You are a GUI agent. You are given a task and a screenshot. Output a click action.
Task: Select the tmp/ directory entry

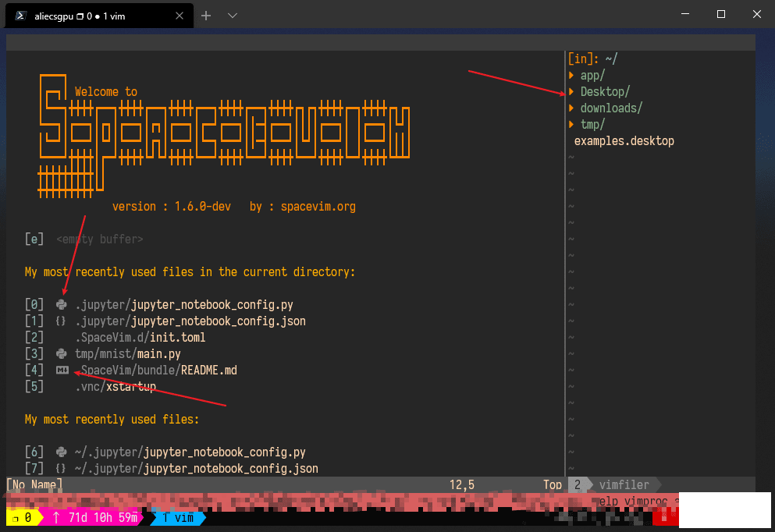(x=592, y=125)
